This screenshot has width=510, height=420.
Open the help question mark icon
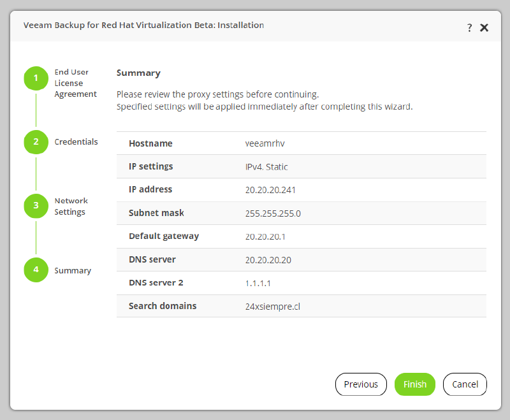click(x=469, y=27)
